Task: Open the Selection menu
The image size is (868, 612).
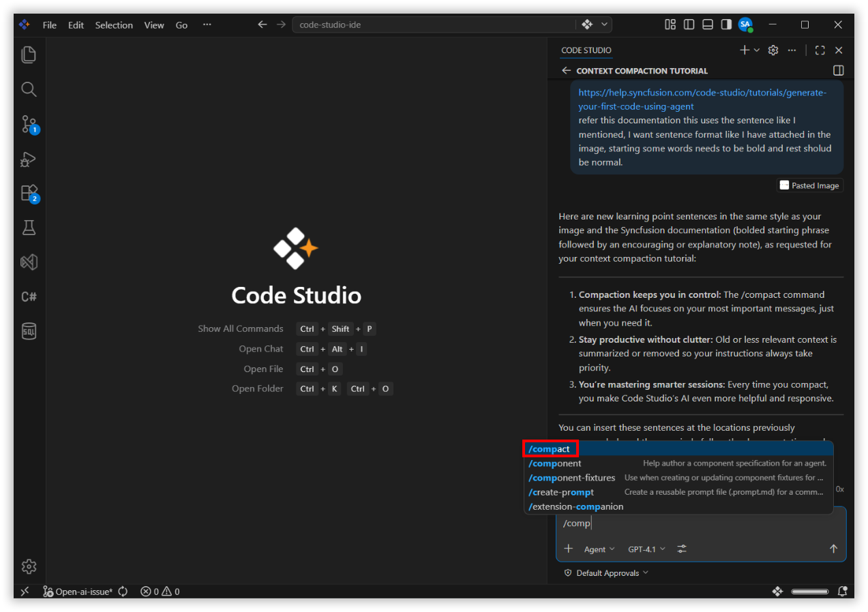Action: coord(114,25)
